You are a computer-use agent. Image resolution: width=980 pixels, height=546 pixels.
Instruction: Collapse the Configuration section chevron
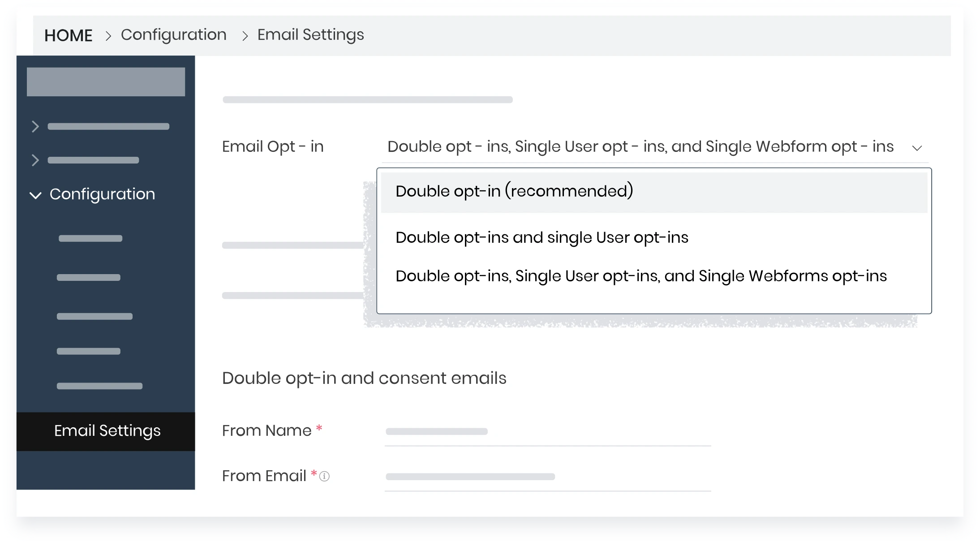click(36, 194)
